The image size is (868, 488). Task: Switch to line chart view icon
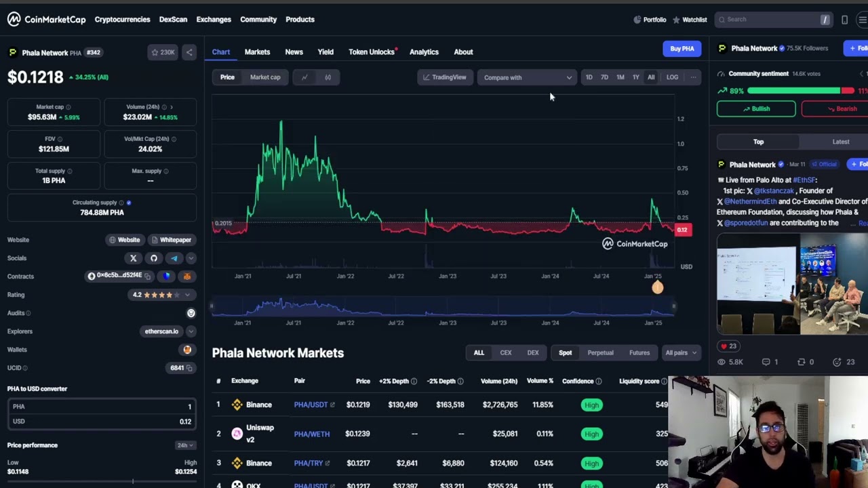[304, 77]
